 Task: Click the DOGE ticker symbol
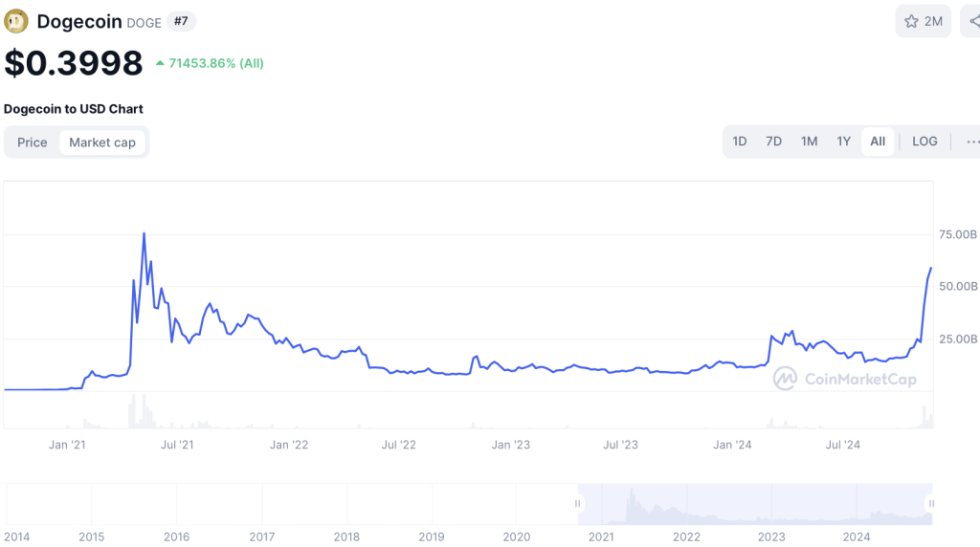[144, 23]
